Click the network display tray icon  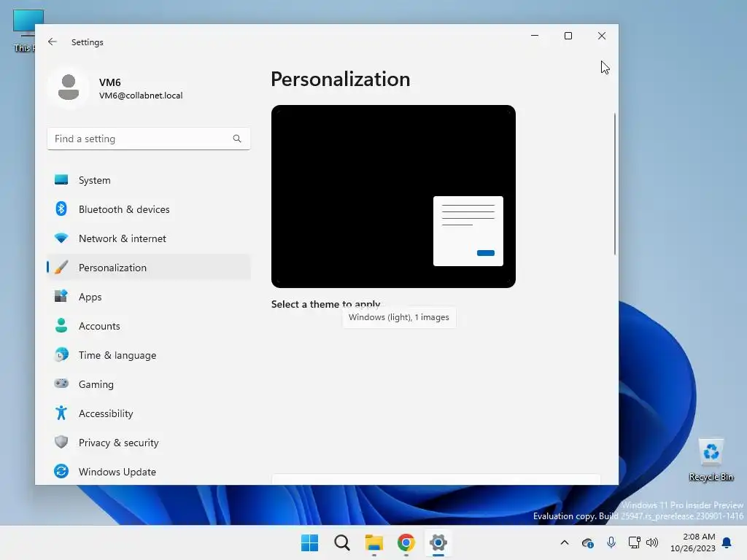(x=634, y=542)
